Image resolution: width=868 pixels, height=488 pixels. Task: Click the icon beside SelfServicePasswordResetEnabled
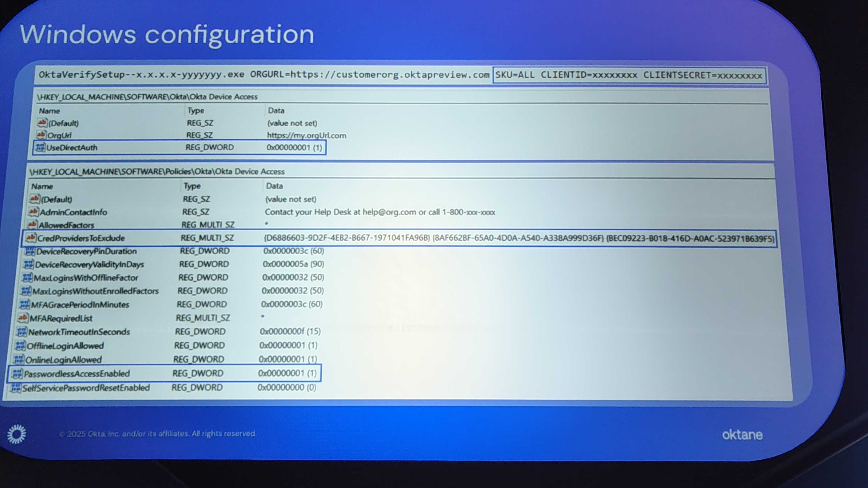(x=16, y=388)
